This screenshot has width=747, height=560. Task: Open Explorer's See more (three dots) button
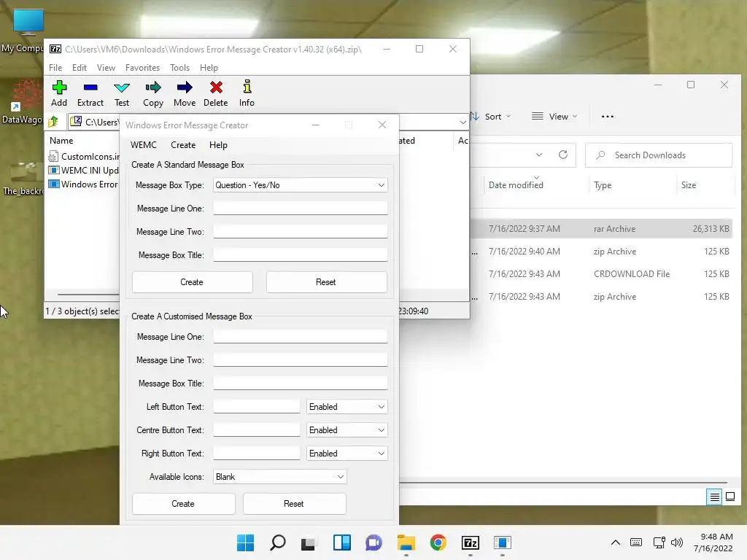(x=608, y=116)
